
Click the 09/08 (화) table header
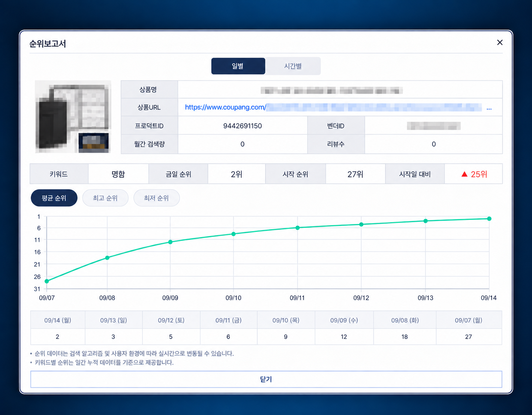pos(405,320)
